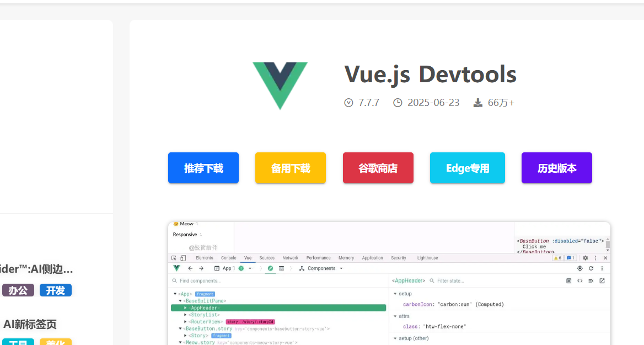Collapse the setup state section
This screenshot has width=644, height=345.
[395, 294]
